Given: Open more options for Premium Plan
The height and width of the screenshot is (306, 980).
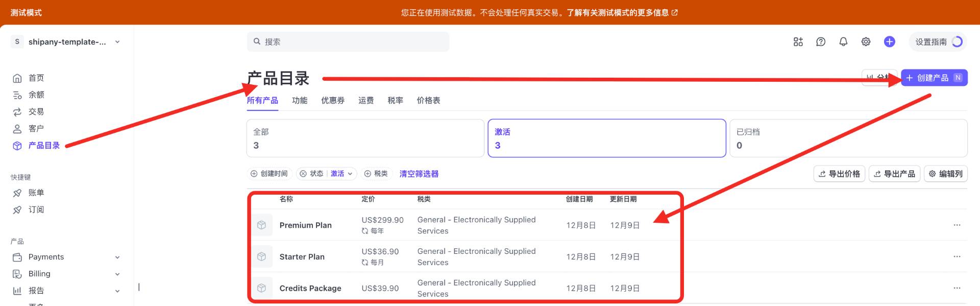Looking at the screenshot, I should click(957, 225).
